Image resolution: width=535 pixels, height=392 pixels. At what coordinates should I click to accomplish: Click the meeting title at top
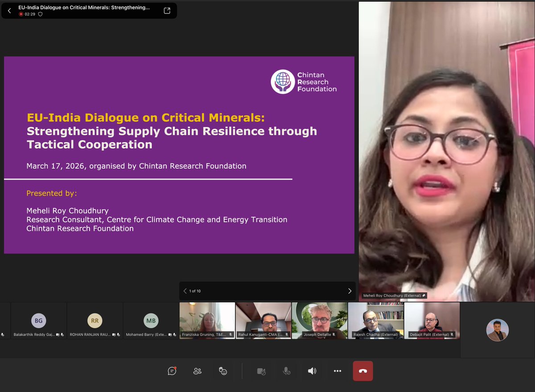click(x=84, y=8)
